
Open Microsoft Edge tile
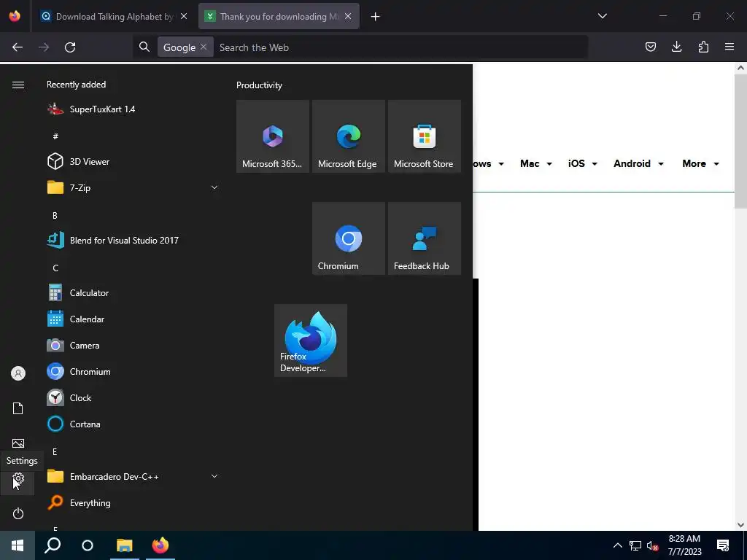(x=348, y=136)
